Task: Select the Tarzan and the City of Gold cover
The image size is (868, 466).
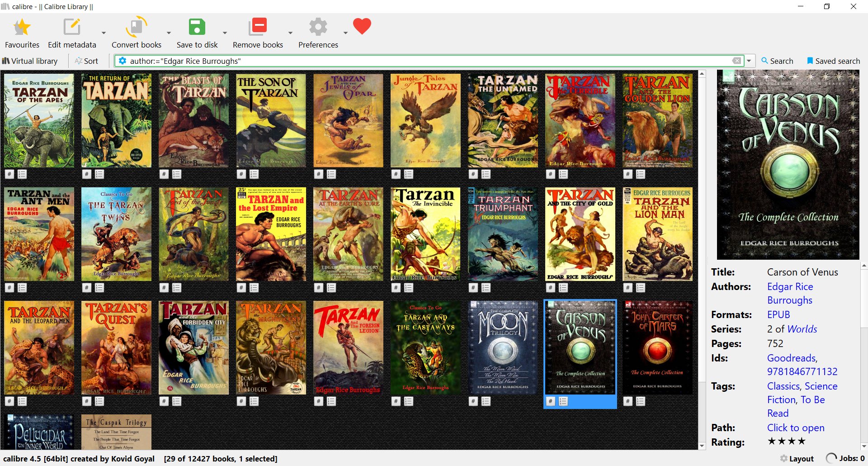Action: coord(580,234)
